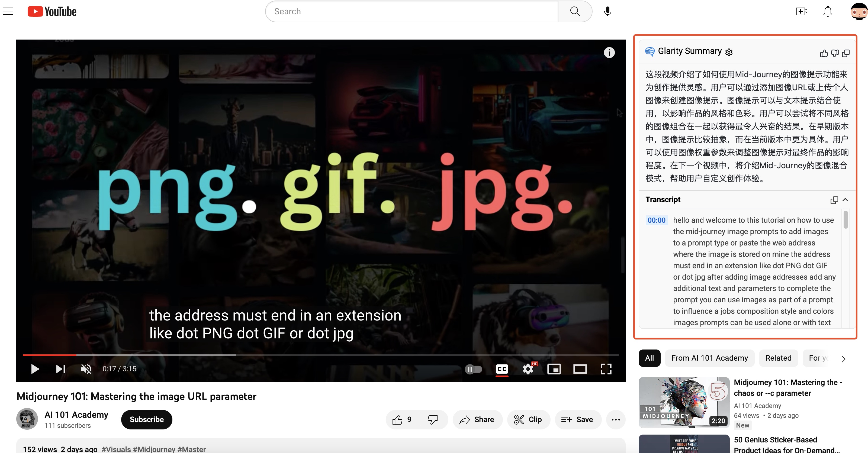Open Glarity Summary settings gear
This screenshot has height=453, width=868.
729,52
